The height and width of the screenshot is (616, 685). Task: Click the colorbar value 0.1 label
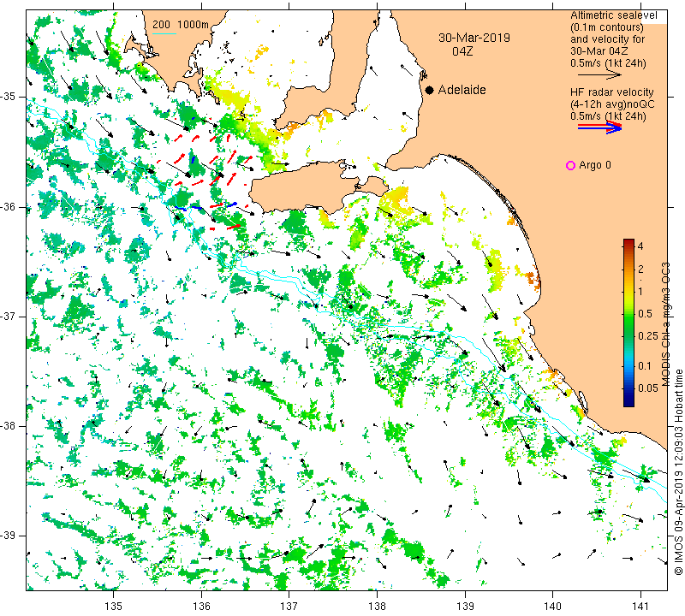pos(645,366)
